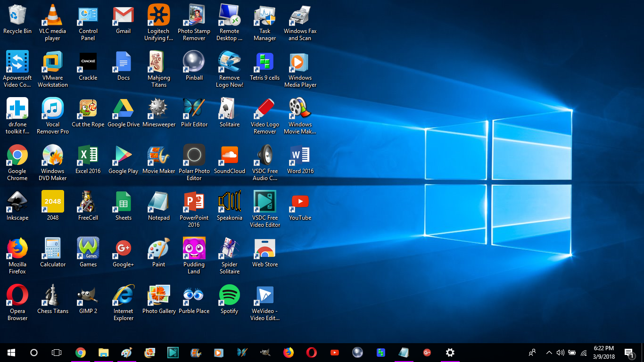This screenshot has width=644, height=362.
Task: Click the Pixlr Editor desktop icon
Action: [x=194, y=109]
